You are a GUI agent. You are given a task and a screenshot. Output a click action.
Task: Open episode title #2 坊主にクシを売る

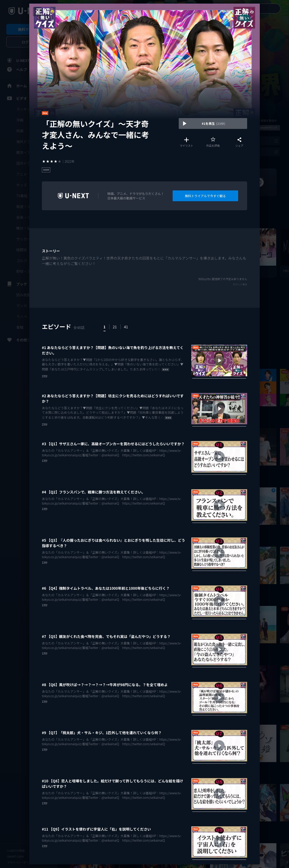[x=113, y=398]
